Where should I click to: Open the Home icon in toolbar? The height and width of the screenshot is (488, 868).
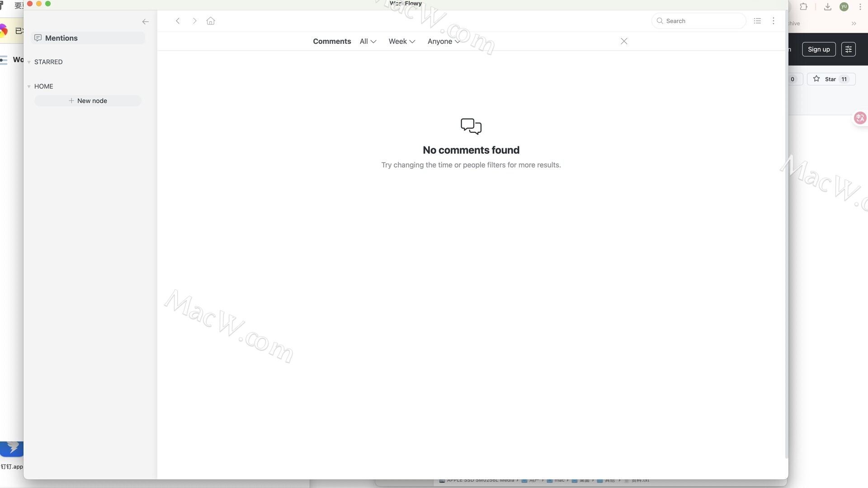point(211,21)
